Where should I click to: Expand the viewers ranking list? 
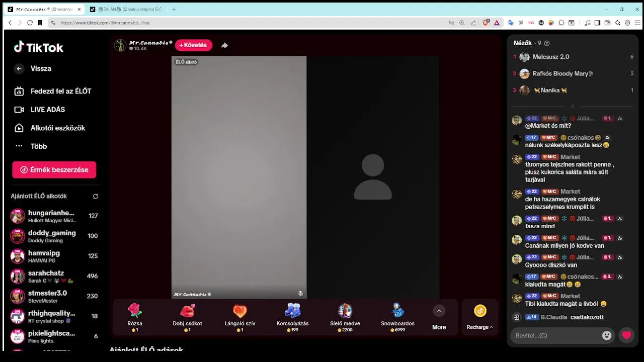click(572, 106)
